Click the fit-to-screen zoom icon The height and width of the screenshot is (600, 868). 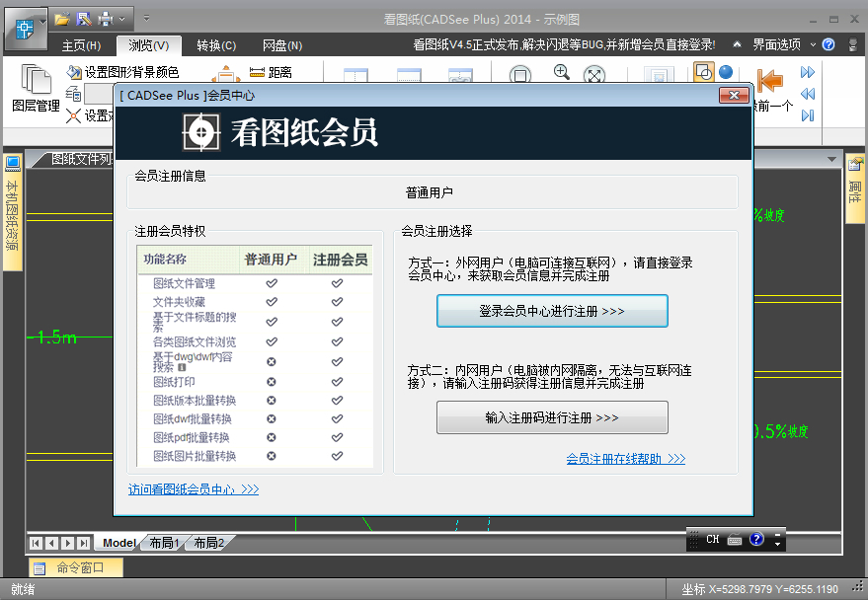coord(593,74)
